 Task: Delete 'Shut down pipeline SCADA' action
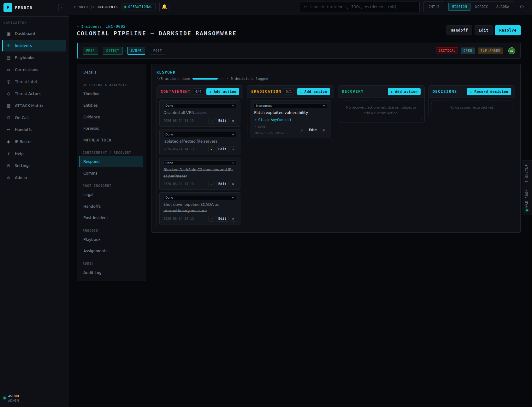click(x=233, y=219)
